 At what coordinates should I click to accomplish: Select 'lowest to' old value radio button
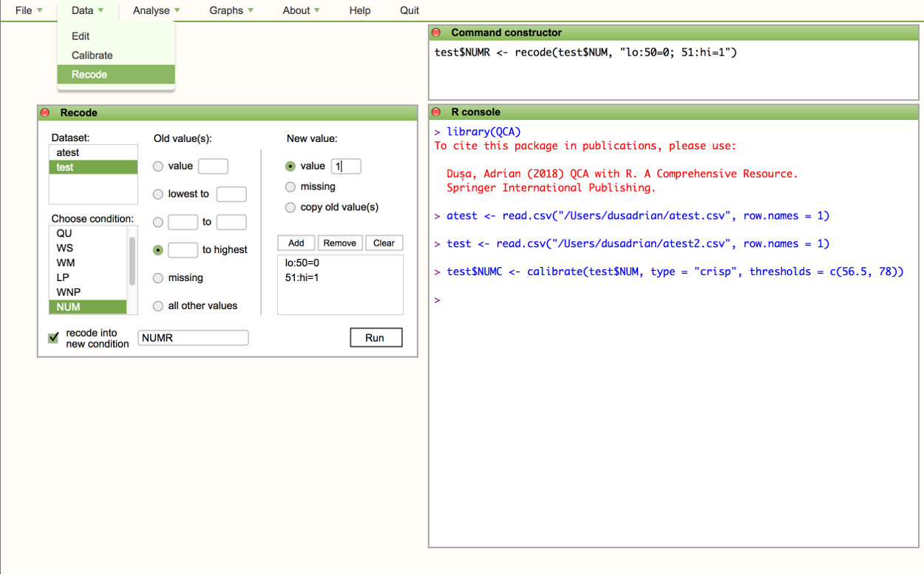click(157, 195)
